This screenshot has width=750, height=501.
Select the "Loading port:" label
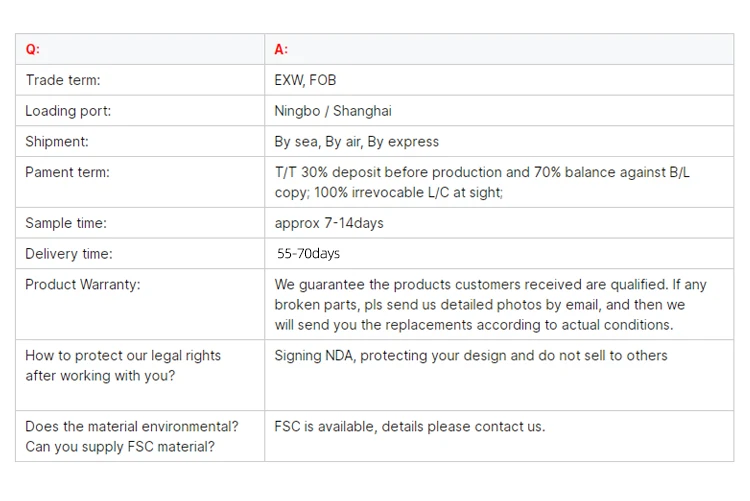click(x=68, y=111)
